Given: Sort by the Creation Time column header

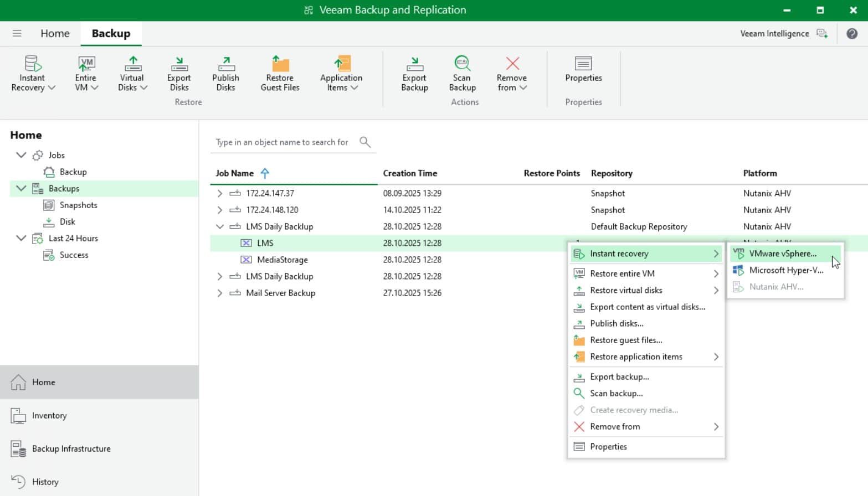Looking at the screenshot, I should tap(410, 173).
